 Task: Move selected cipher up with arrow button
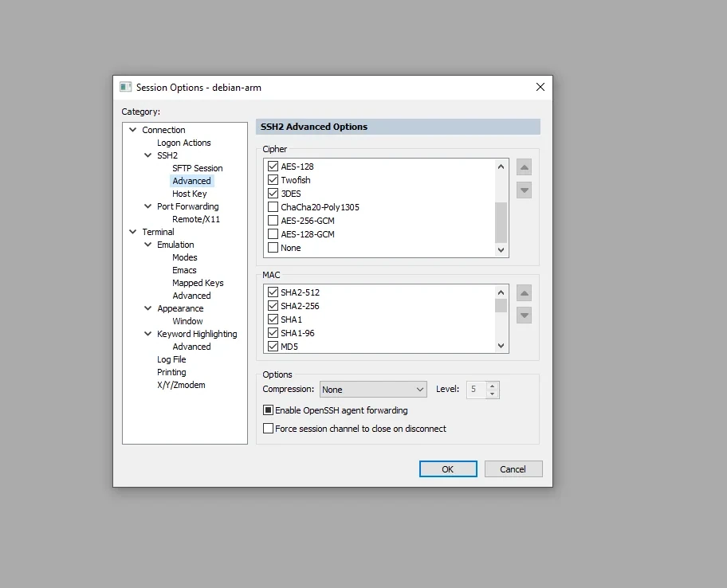tap(524, 167)
